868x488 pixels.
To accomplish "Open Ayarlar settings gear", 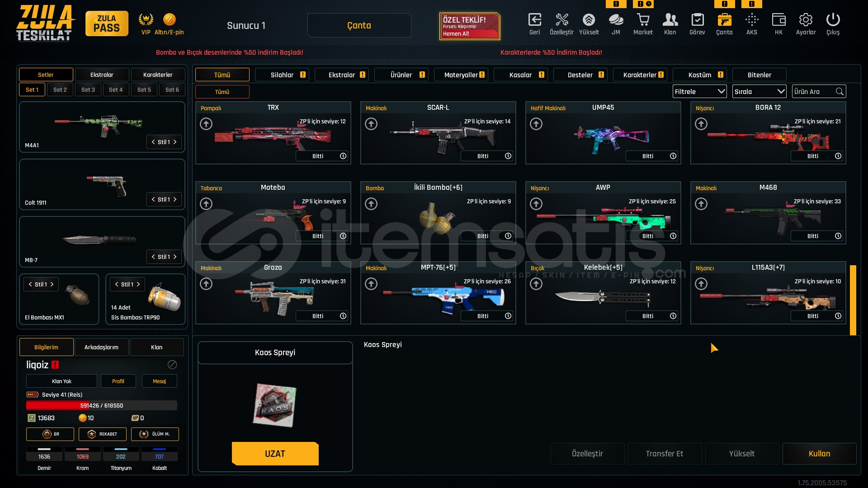I will [x=806, y=20].
